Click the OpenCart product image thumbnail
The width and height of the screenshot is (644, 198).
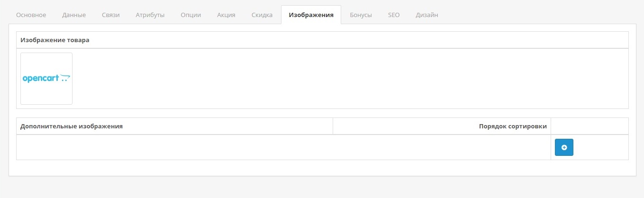pos(46,79)
